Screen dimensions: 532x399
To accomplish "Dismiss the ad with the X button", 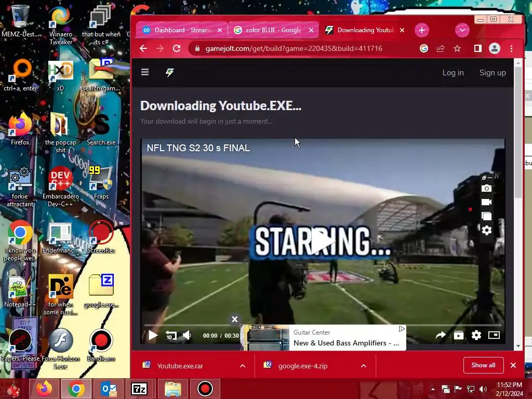I will tap(234, 320).
